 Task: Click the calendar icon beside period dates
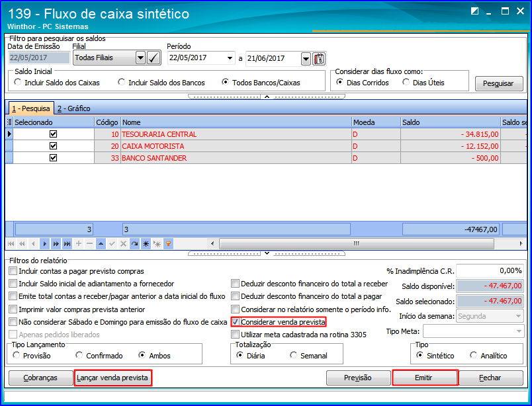tap(319, 58)
